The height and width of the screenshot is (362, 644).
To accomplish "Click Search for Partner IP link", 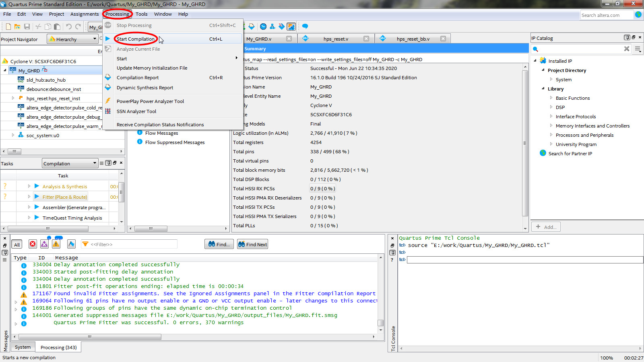I will (x=570, y=154).
